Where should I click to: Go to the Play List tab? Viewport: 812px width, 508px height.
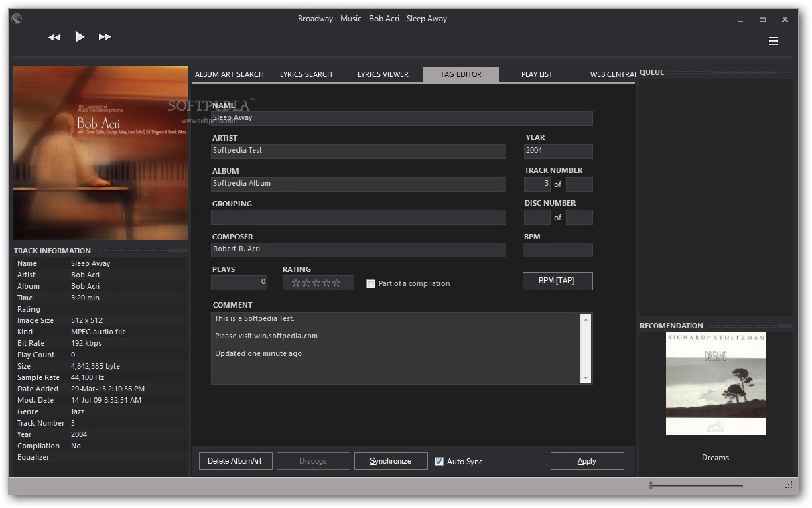pyautogui.click(x=537, y=74)
